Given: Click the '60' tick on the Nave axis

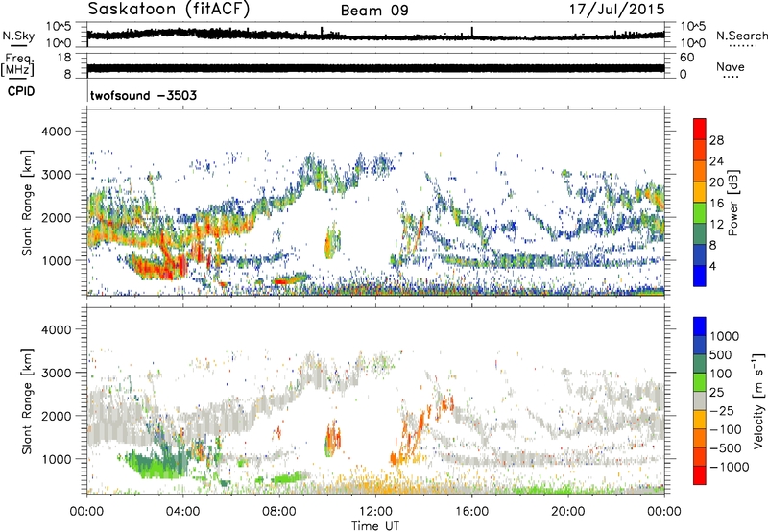Looking at the screenshot, I should (x=686, y=58).
